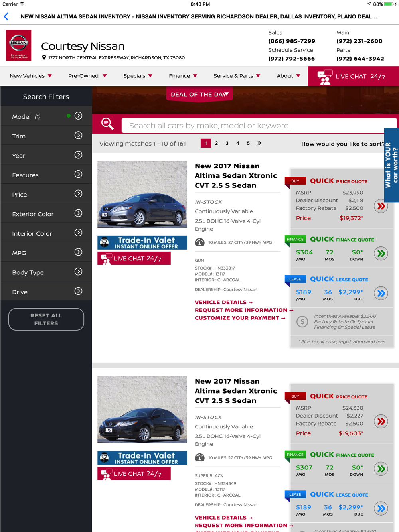
Task: Click the green arrow for the $304/mo finance quote
Action: [x=381, y=253]
